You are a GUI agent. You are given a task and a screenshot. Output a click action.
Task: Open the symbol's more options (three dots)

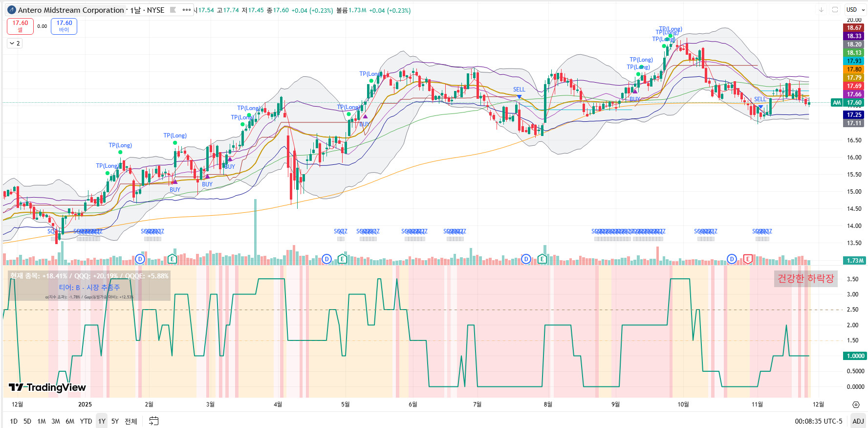pyautogui.click(x=187, y=10)
